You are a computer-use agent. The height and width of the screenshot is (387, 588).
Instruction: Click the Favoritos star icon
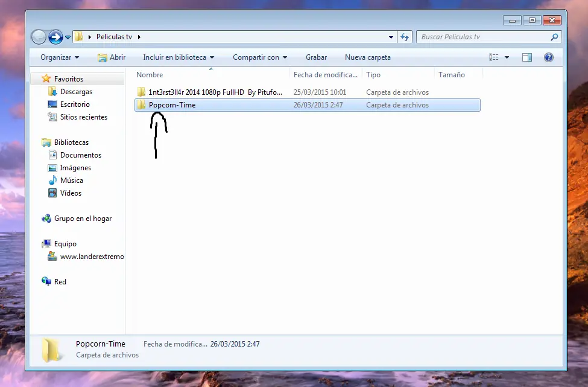tap(46, 78)
